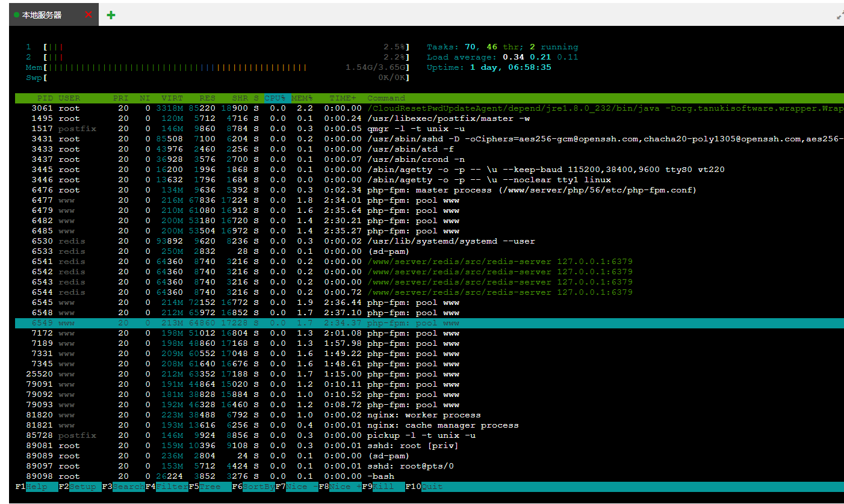Click the Load average readout
This screenshot has width=844, height=504.
pyautogui.click(x=503, y=57)
